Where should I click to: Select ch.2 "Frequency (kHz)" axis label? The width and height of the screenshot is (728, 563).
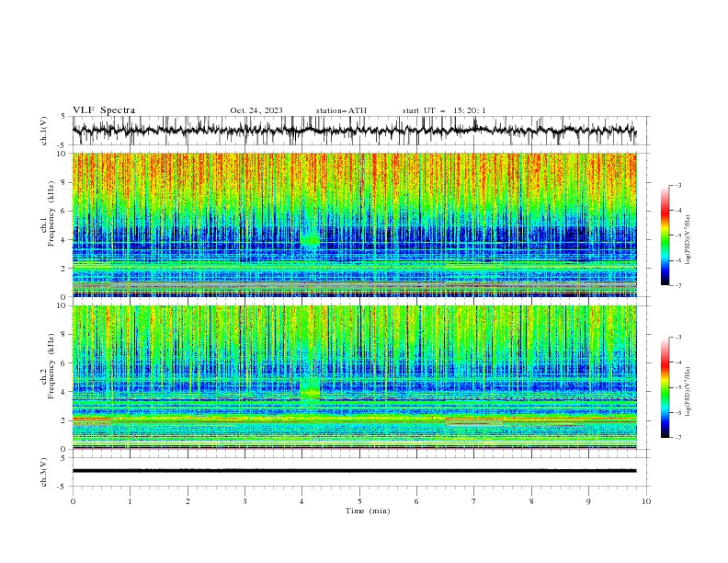[51, 365]
